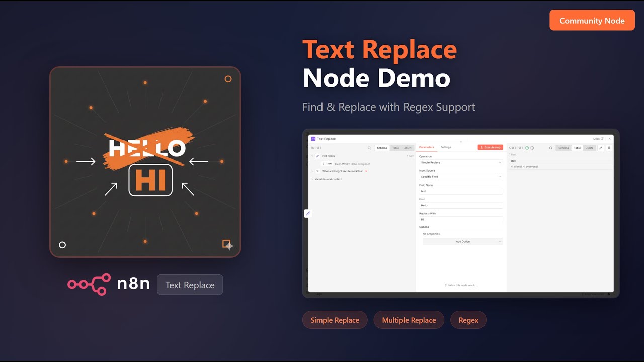Click the n8n logo icon
Viewport: 644px width, 362px height.
pyautogui.click(x=89, y=284)
